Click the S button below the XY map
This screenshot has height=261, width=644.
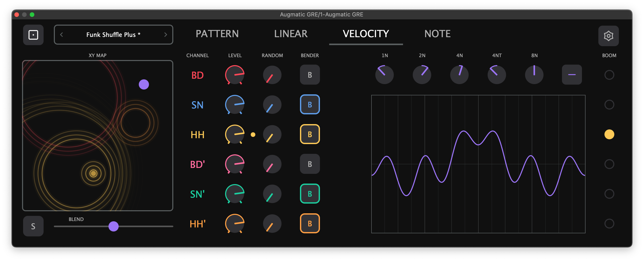(33, 226)
